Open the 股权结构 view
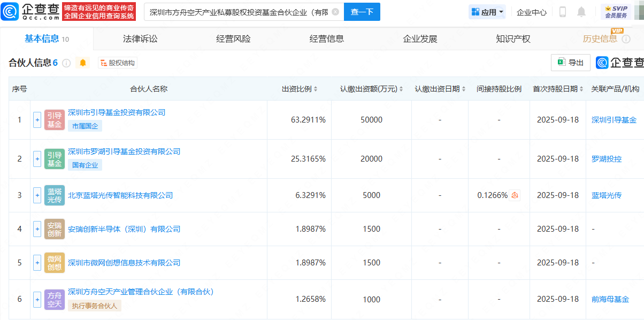The width and height of the screenshot is (644, 320). click(x=118, y=63)
